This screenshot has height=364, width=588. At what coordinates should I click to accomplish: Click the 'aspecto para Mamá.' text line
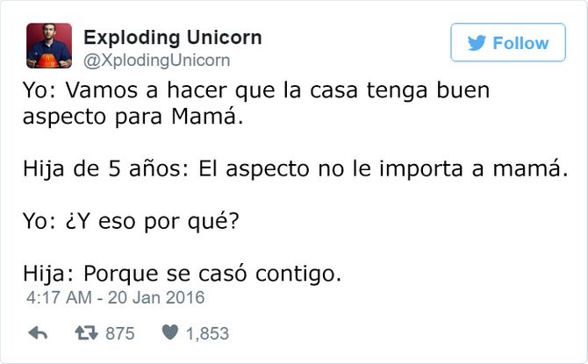click(x=133, y=117)
